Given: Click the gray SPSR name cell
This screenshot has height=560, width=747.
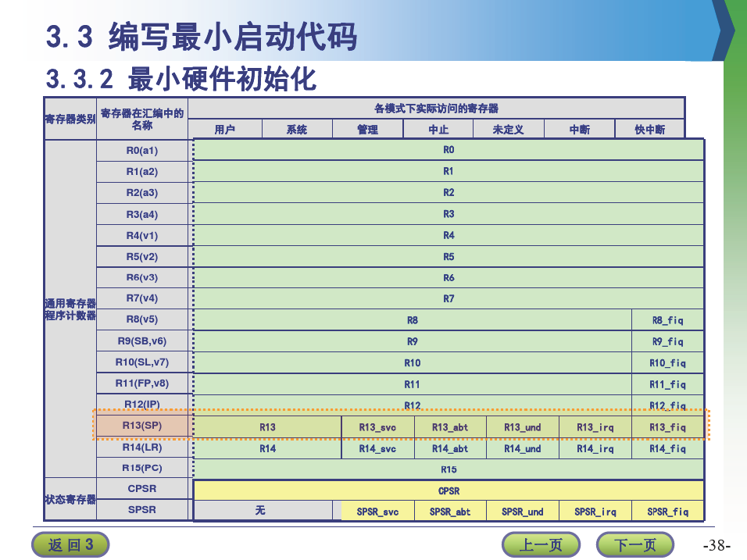Looking at the screenshot, I should click(x=142, y=509).
